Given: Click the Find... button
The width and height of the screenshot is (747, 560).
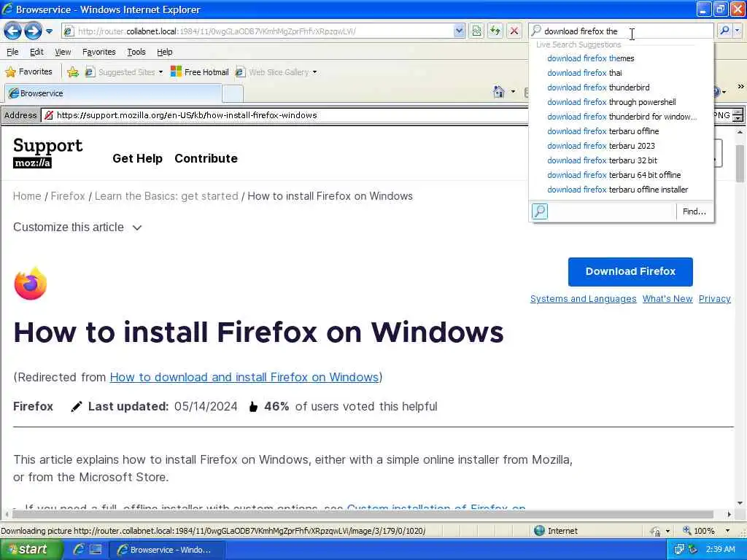Looking at the screenshot, I should [694, 211].
